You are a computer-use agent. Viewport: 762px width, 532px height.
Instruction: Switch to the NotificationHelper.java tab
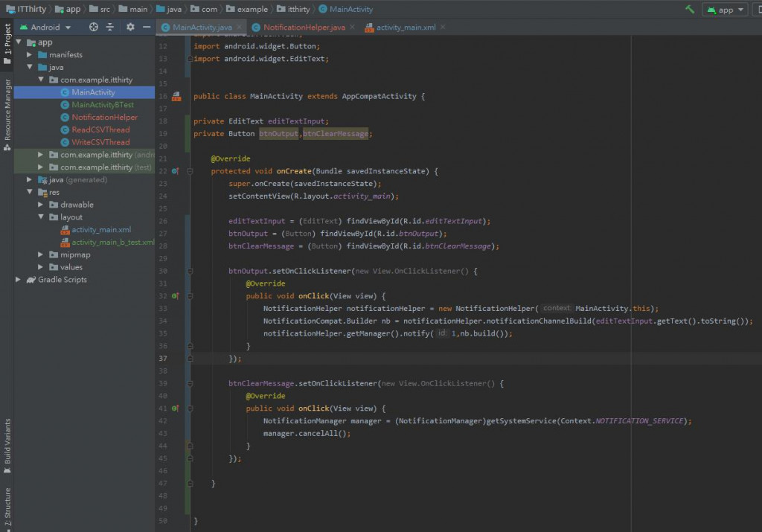304,27
